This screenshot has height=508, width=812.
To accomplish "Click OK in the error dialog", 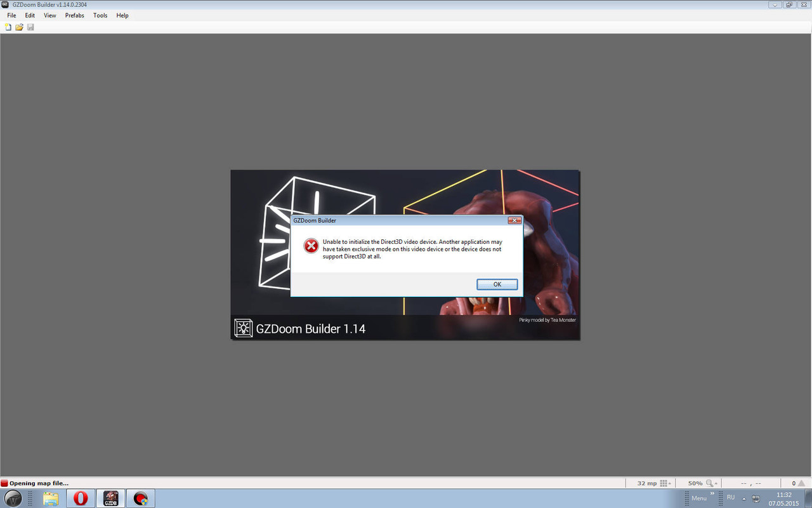I will (497, 284).
